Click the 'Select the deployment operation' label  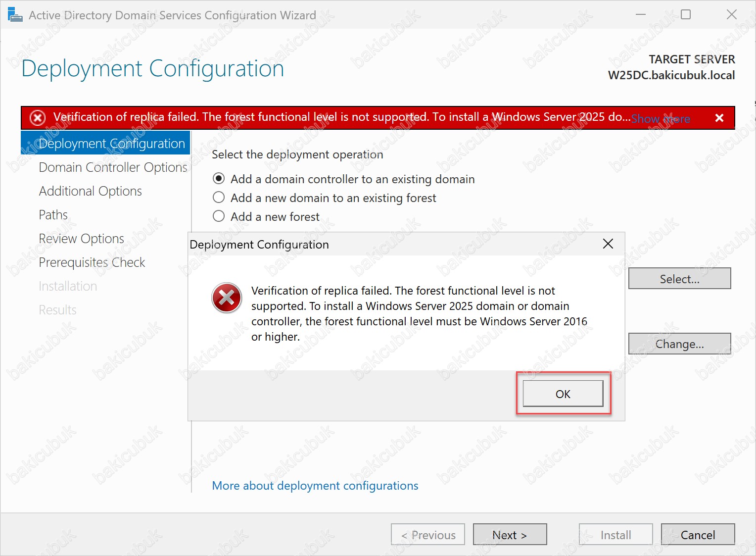[297, 154]
